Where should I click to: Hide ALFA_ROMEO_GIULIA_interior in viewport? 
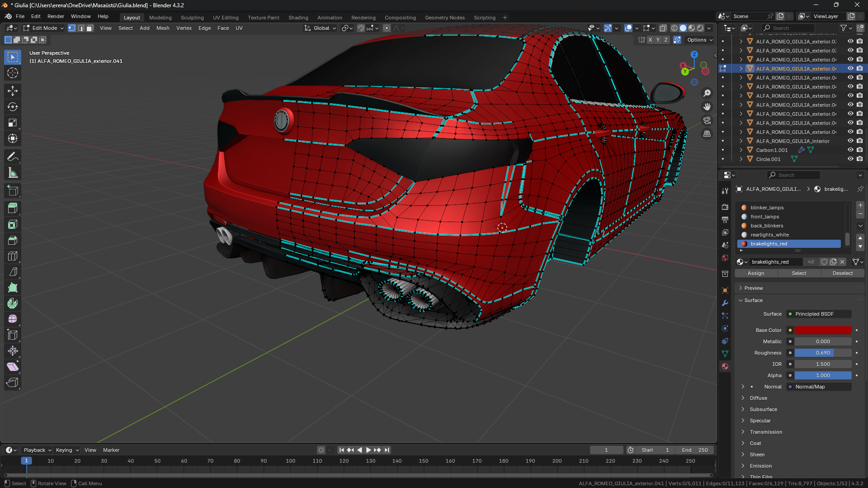(x=850, y=141)
